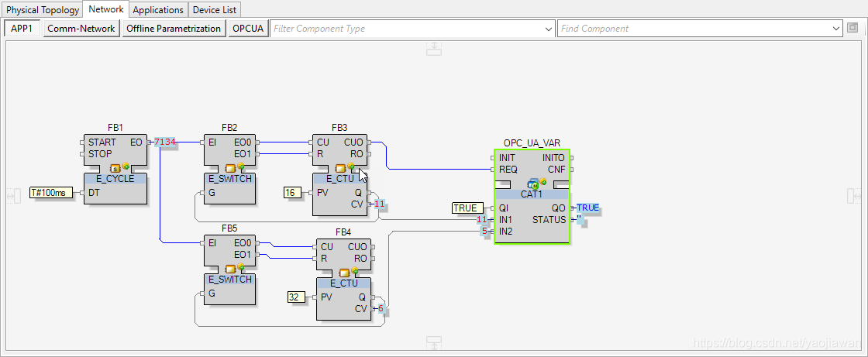Image resolution: width=868 pixels, height=357 pixels.
Task: Toggle the APP1 view button
Action: (22, 29)
